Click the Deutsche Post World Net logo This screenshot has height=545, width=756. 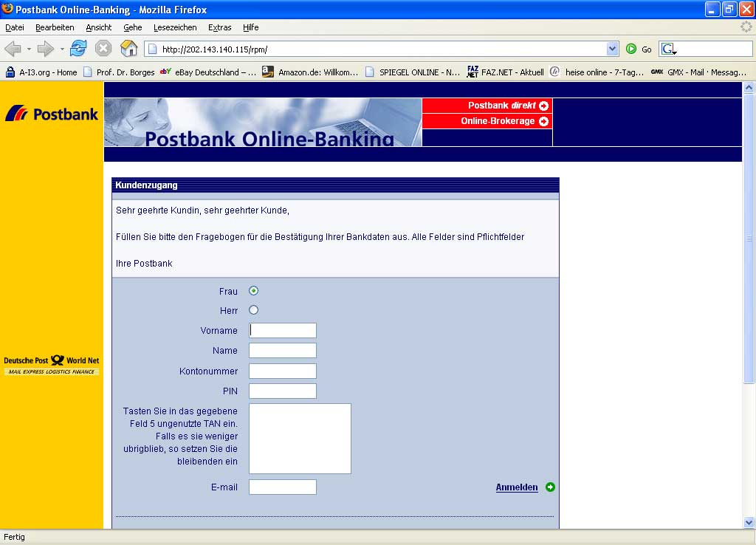[x=52, y=365]
